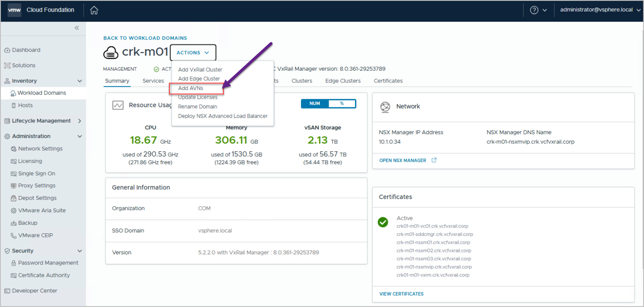Collapse sidebar with double-chevron icon
Screen dimensions: 644x307
(77, 28)
